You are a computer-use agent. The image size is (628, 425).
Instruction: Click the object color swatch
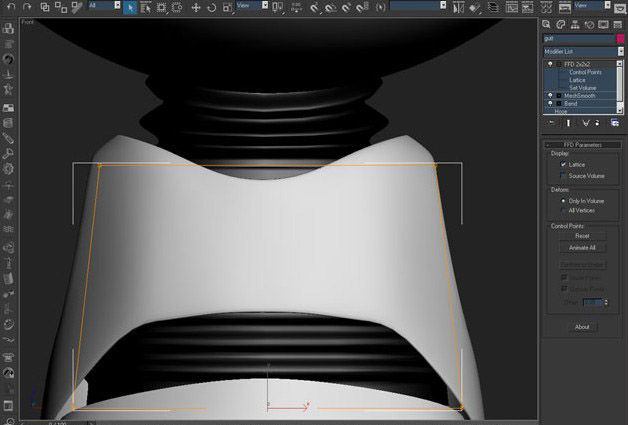[x=619, y=38]
